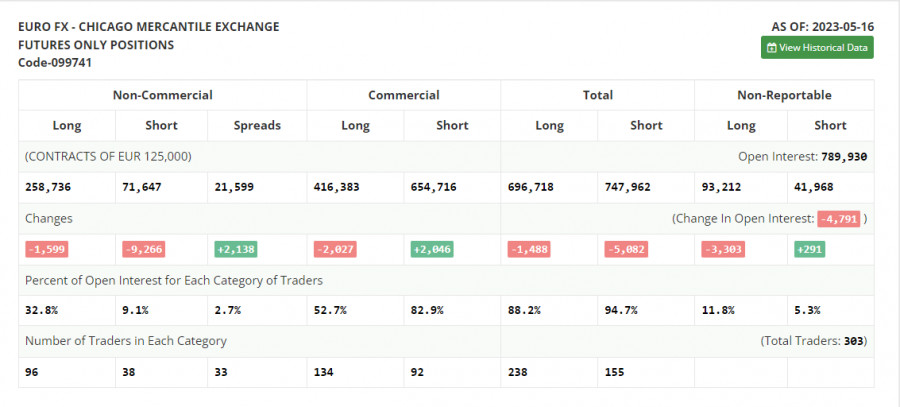Click the red -5,082 total short change

pos(628,249)
